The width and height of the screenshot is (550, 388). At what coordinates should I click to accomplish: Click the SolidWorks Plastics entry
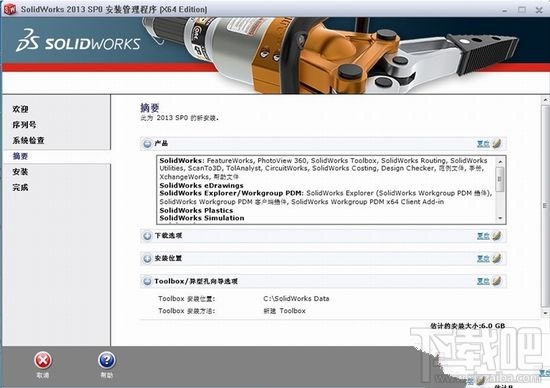[x=196, y=210]
